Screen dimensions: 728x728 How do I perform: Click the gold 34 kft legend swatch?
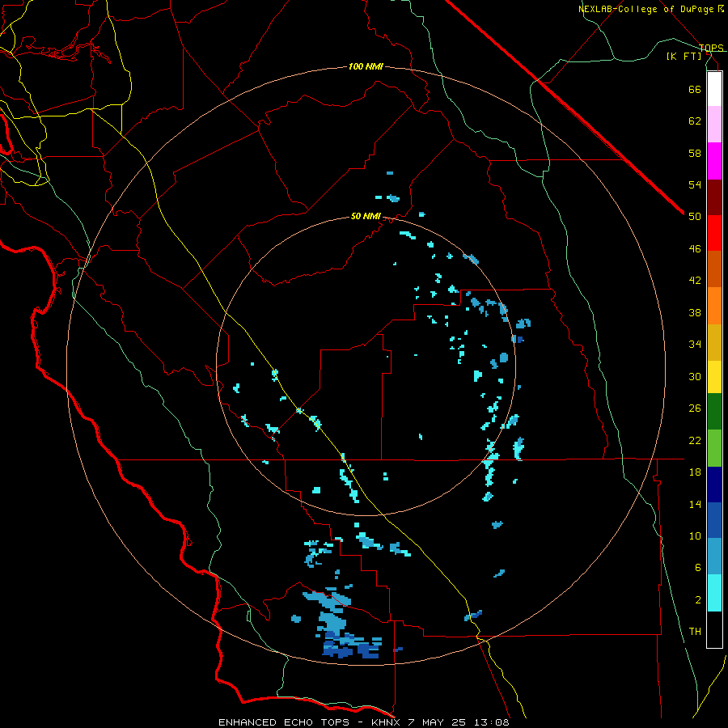(x=714, y=342)
